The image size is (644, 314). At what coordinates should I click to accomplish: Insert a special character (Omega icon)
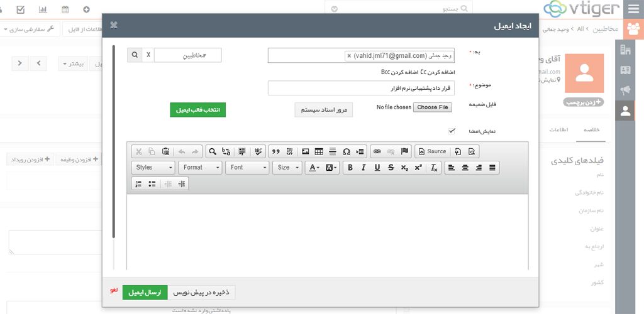click(x=346, y=151)
